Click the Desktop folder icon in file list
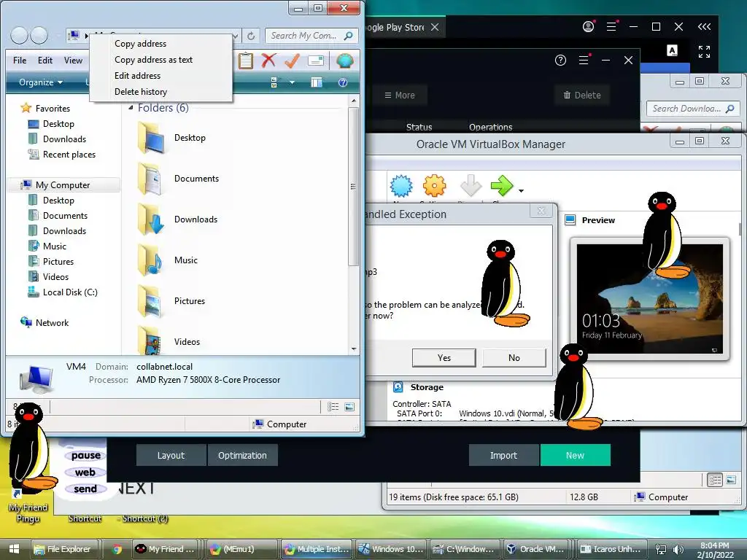 (150, 138)
